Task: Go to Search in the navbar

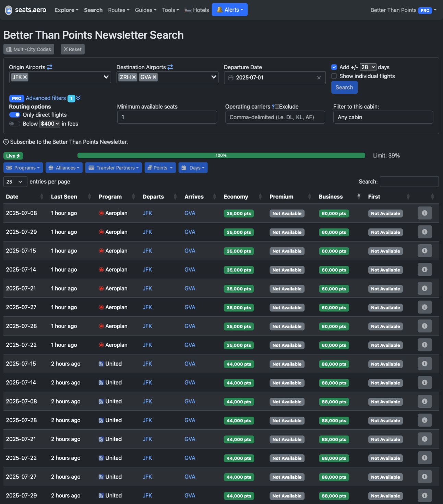Action: [93, 10]
